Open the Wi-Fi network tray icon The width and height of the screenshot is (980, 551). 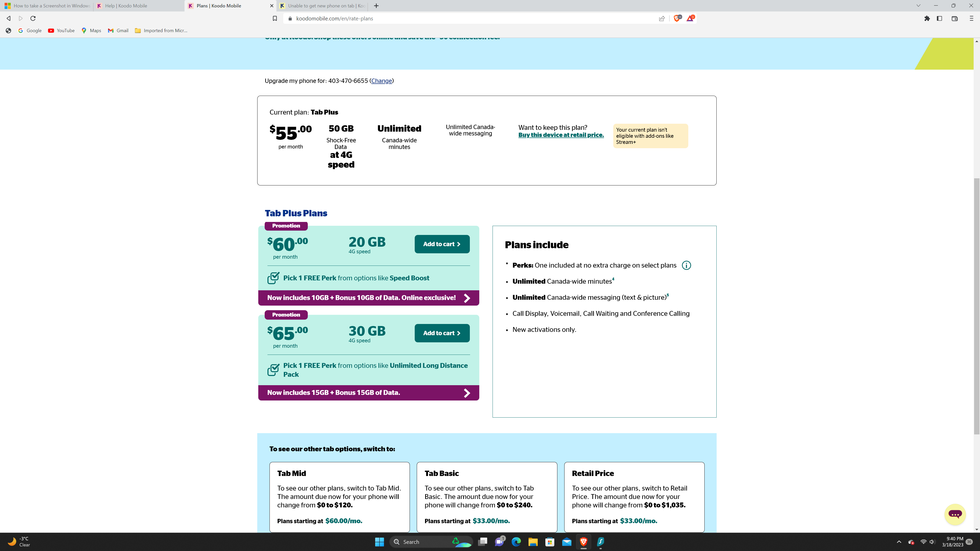923,542
